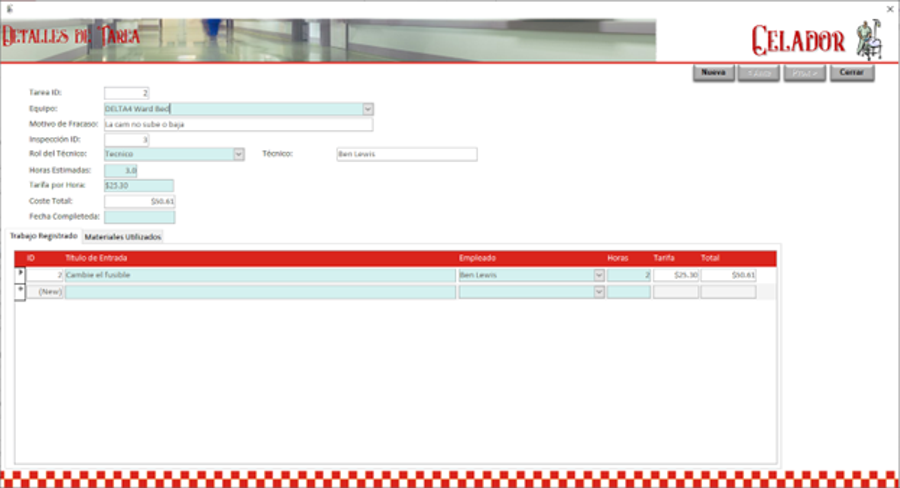Click the Horas Estimadas field

pyautogui.click(x=120, y=170)
